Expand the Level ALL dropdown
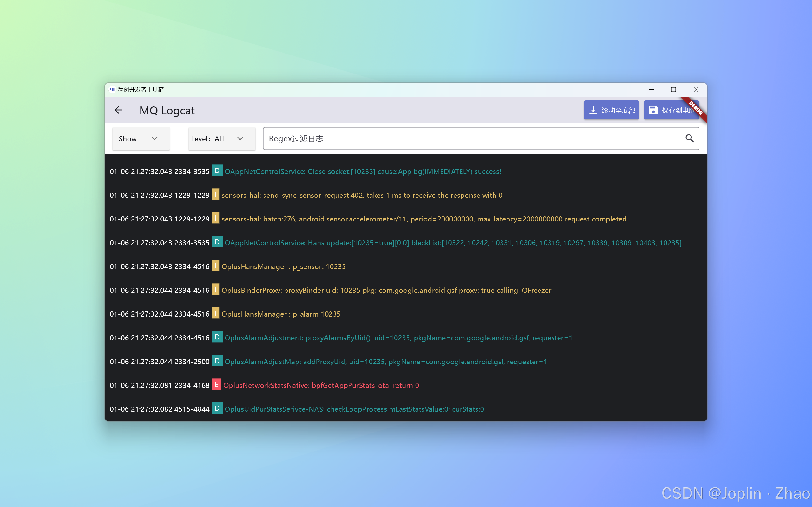This screenshot has width=812, height=507. 221,139
